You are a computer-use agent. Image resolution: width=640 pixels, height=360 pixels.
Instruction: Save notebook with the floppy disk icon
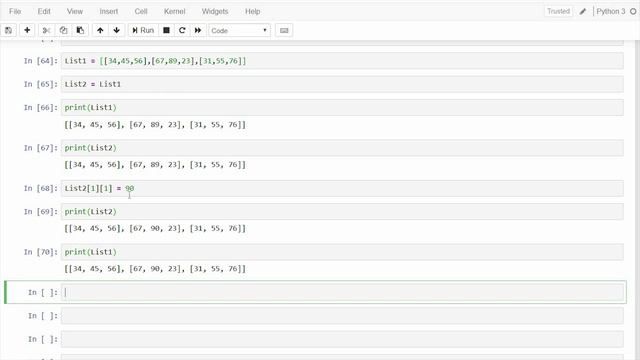(9, 31)
